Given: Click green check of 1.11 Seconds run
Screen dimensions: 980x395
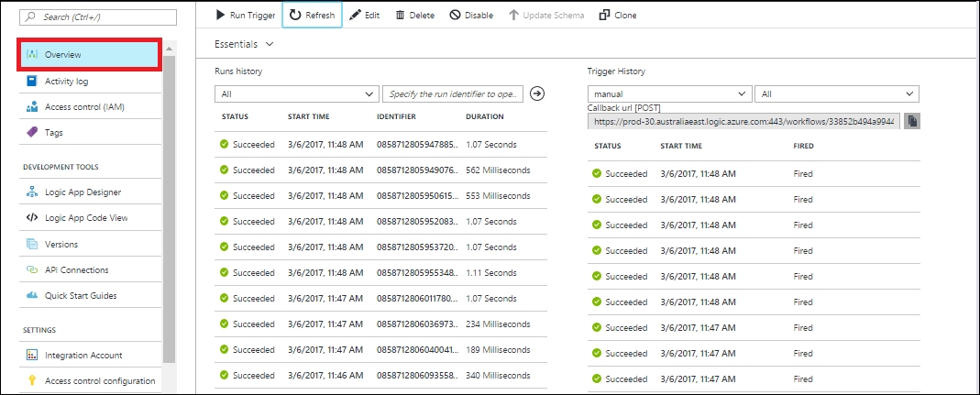Looking at the screenshot, I should click(225, 273).
